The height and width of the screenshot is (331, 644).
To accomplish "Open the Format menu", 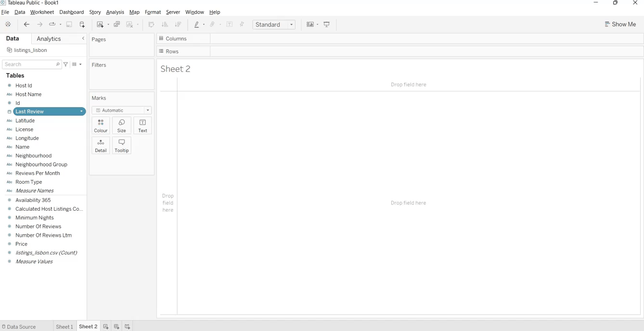I will (x=153, y=12).
